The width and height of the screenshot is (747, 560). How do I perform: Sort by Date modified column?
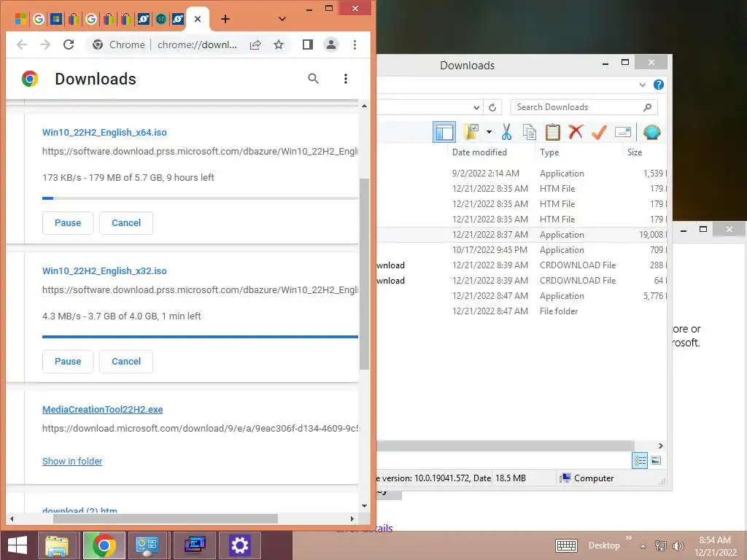[479, 152]
